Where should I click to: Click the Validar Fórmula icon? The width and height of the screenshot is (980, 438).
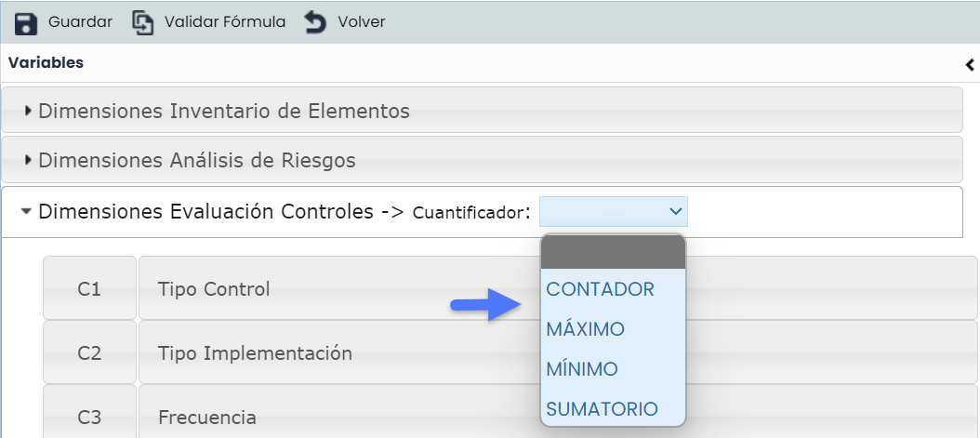click(x=143, y=22)
